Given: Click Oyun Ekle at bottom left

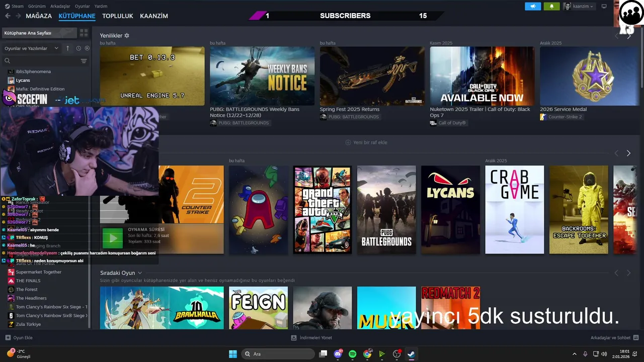Looking at the screenshot, I should point(19,338).
